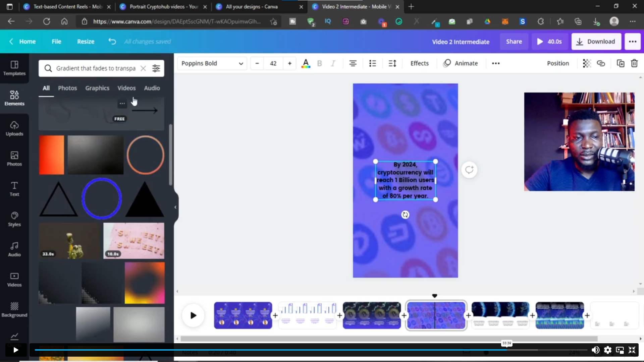Expand the font size stepper
Viewport: 644px width, 362px height.
(x=290, y=63)
